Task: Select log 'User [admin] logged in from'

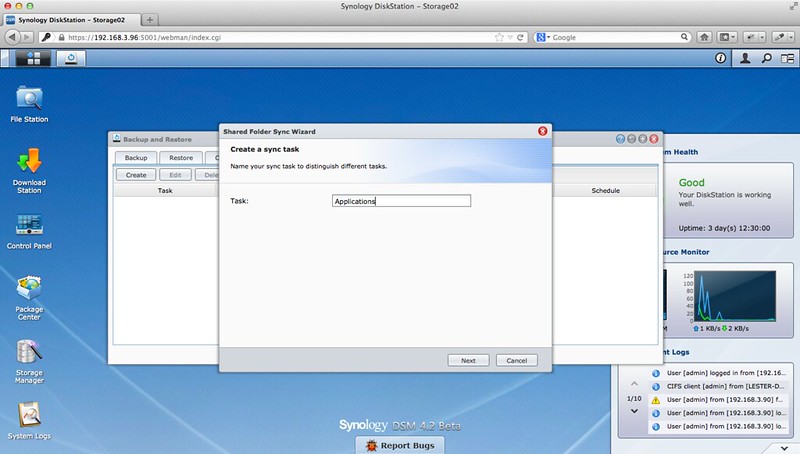Action: [719, 373]
